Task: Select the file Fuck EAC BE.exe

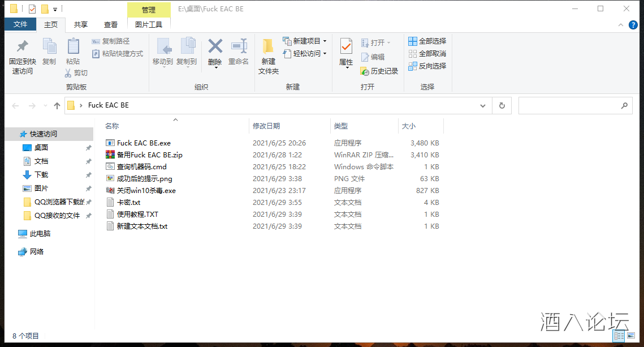Action: (x=144, y=143)
